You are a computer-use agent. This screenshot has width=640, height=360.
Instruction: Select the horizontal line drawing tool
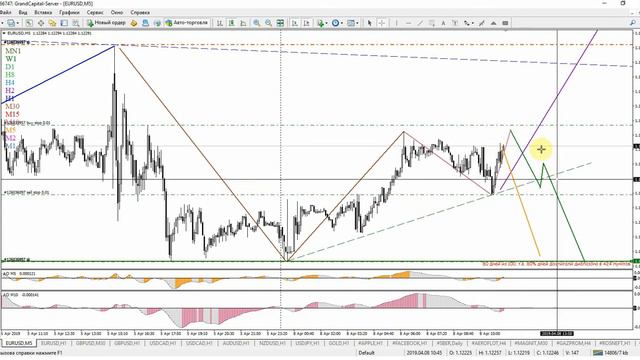point(408,23)
